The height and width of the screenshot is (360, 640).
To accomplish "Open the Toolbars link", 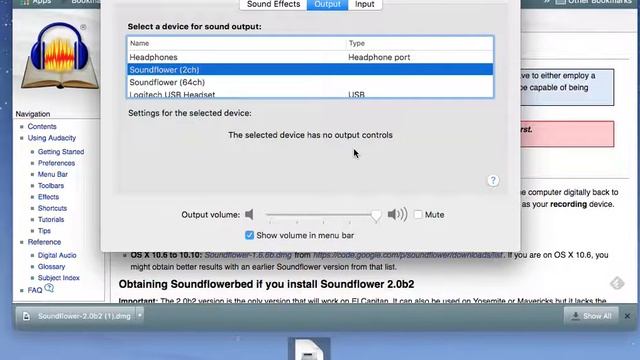I will pos(51,186).
